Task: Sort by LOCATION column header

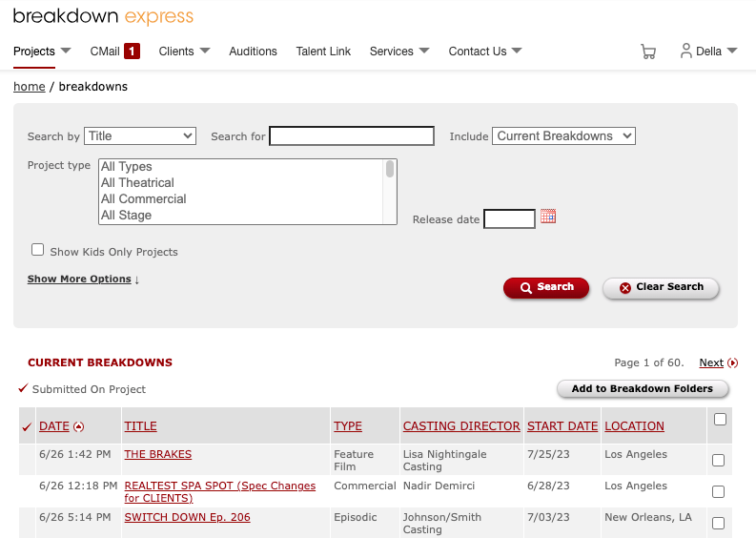Action: 635,426
